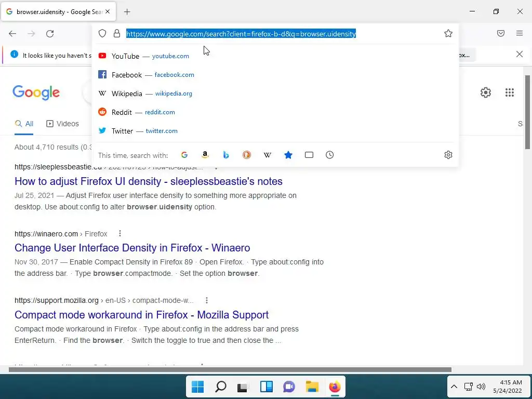
Task: Open the Save to Pocket button
Action: tap(501, 33)
